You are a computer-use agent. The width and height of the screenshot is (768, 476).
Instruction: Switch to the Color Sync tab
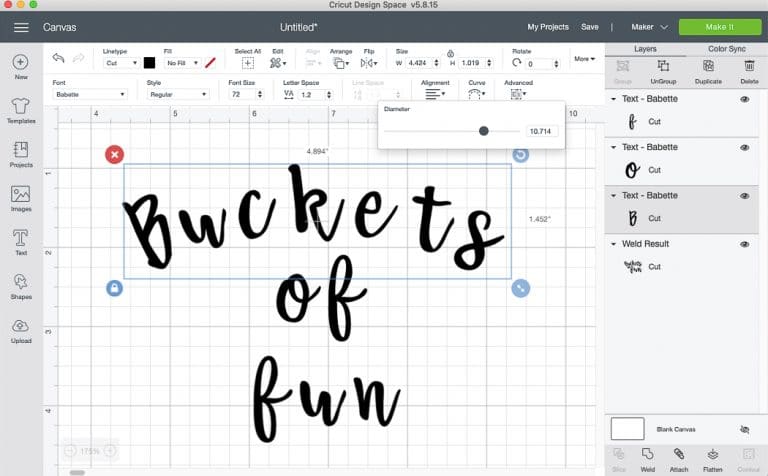coord(726,49)
